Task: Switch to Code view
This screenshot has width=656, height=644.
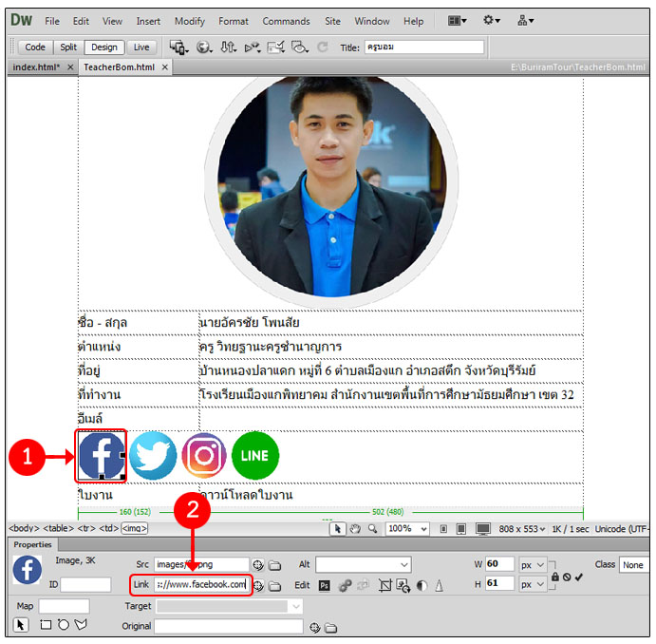Action: click(35, 47)
